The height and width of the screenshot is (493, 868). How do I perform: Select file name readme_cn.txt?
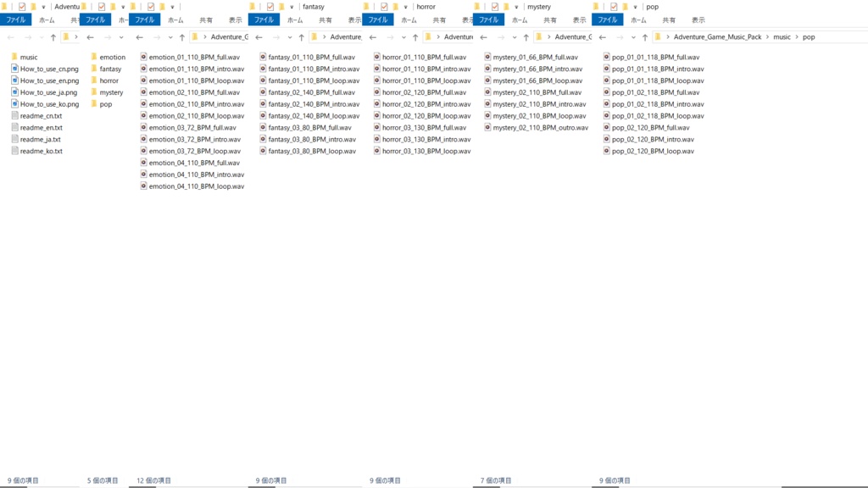(x=41, y=116)
